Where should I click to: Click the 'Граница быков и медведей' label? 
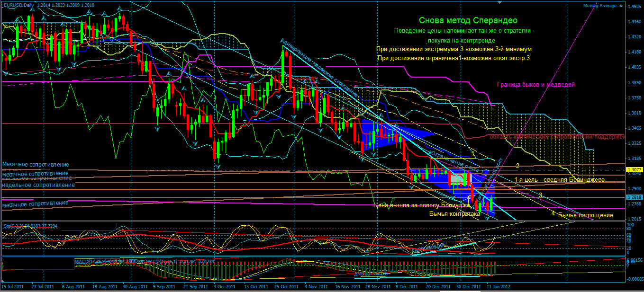535,85
